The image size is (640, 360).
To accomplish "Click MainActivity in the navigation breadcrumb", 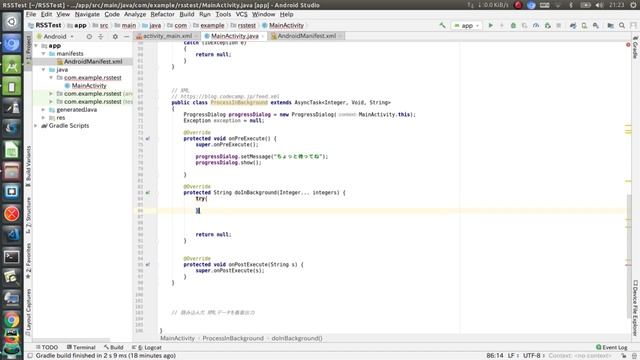I will click(x=282, y=25).
